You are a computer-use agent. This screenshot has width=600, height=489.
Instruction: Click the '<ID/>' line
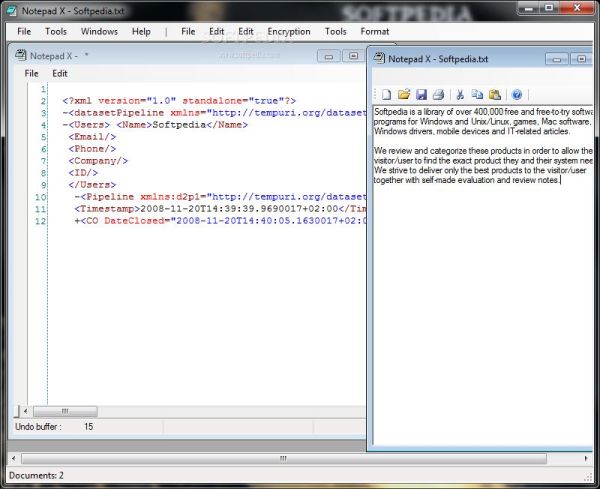[83, 173]
